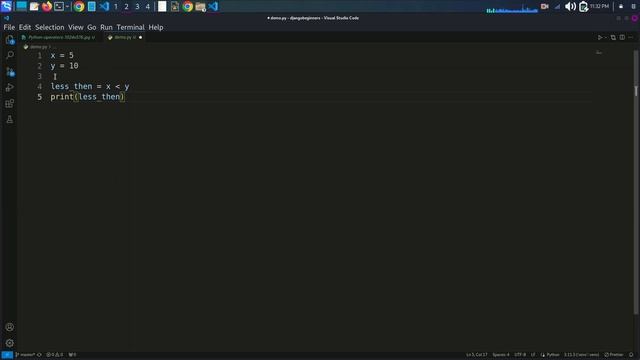The height and width of the screenshot is (360, 640).
Task: Open the Search view in activity bar
Action: point(10,55)
